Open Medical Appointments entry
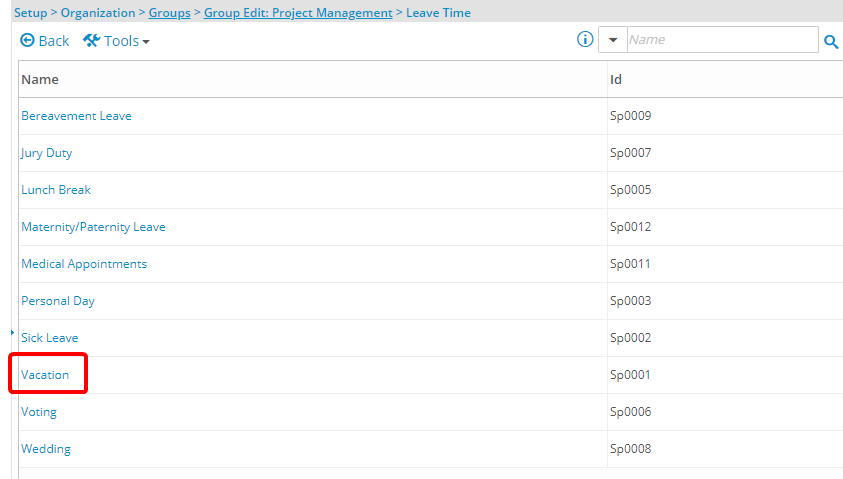 click(84, 264)
